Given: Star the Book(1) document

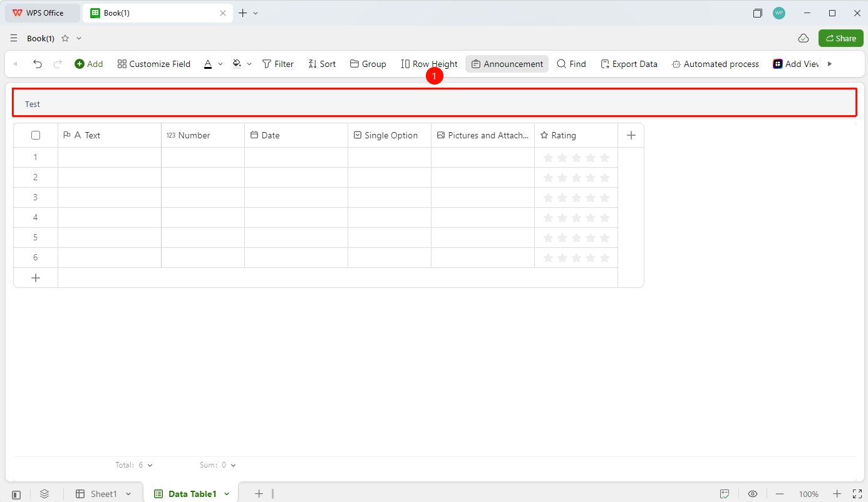Looking at the screenshot, I should (65, 38).
